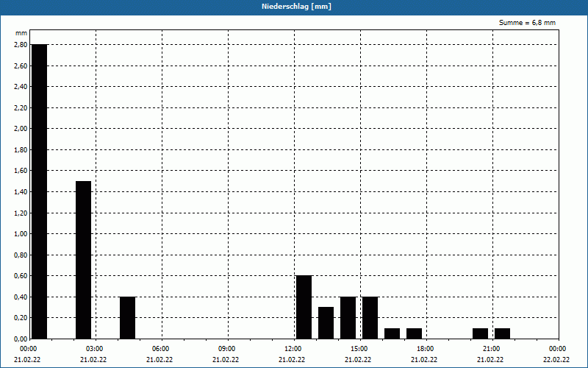588x368 pixels.
Task: Select the "2,20" y-axis value
Action: click(21, 107)
